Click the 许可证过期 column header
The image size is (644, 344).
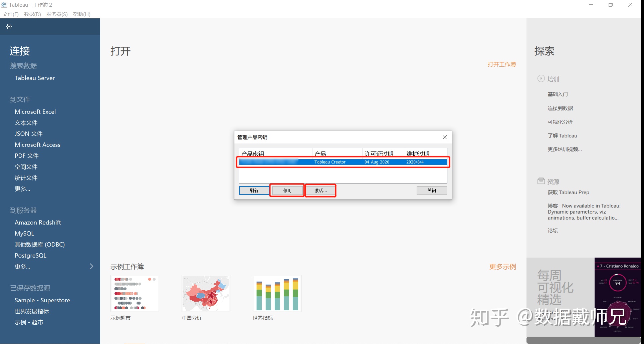[383, 153]
